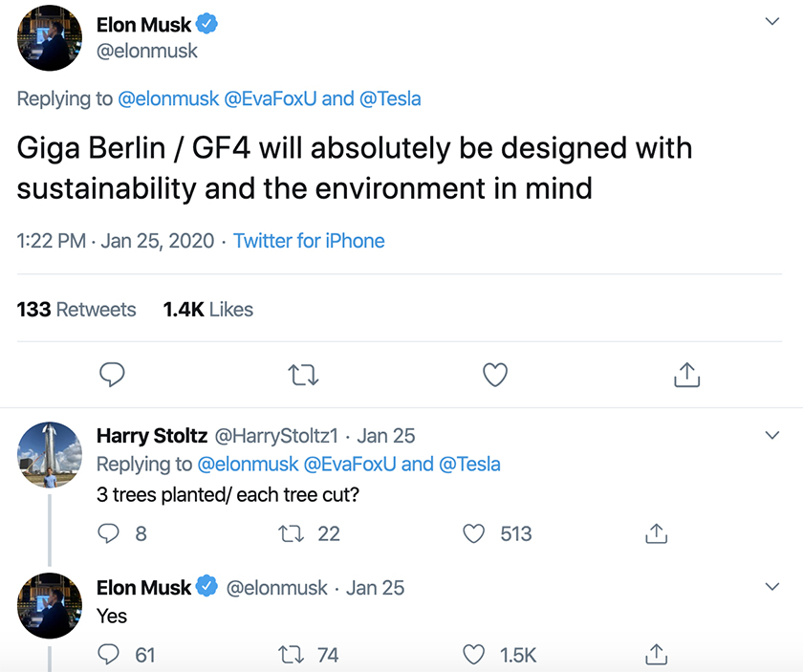View the 133 Retweets list

click(76, 310)
